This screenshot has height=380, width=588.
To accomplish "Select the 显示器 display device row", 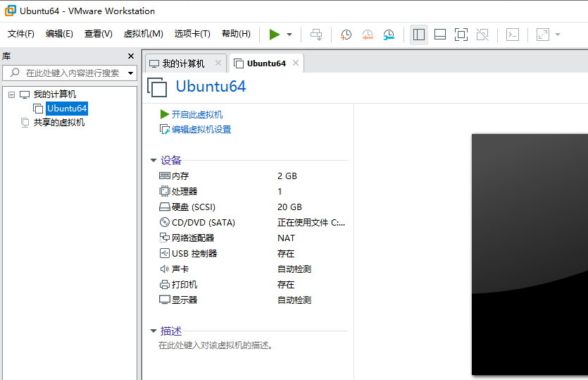I will [x=253, y=300].
